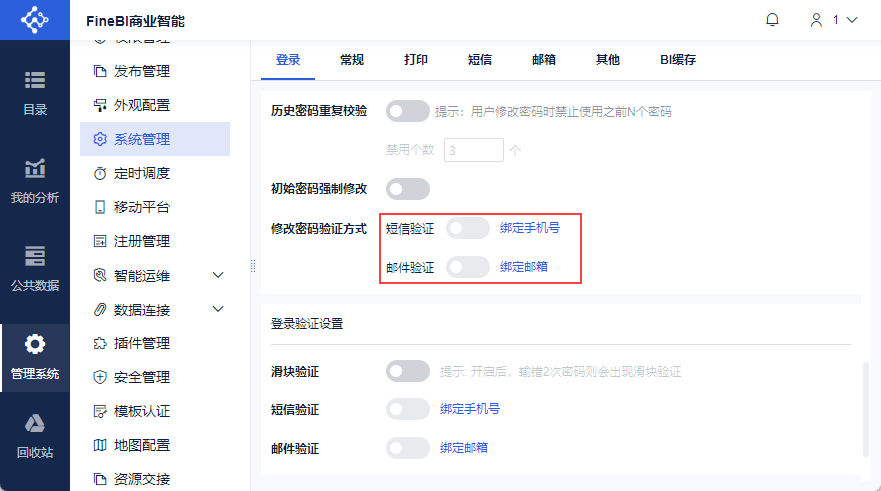The image size is (881, 491).
Task: Open the user account dropdown
Action: [833, 20]
